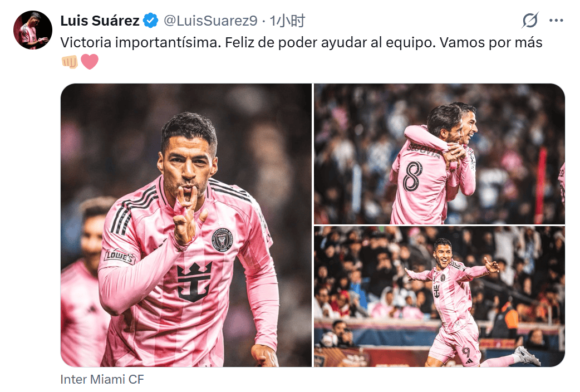
Task: Open the Inter Miami CF tag link
Action: [x=102, y=379]
